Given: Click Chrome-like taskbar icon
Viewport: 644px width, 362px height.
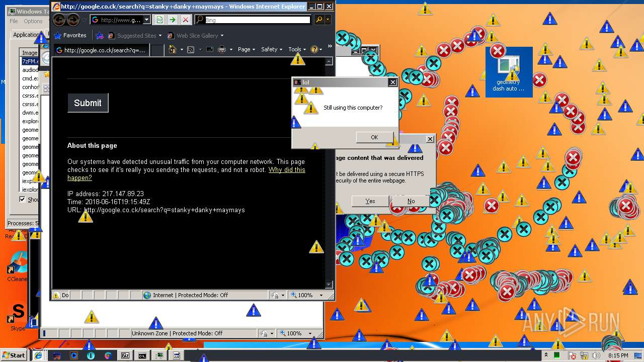Looking at the screenshot, I should [108, 355].
